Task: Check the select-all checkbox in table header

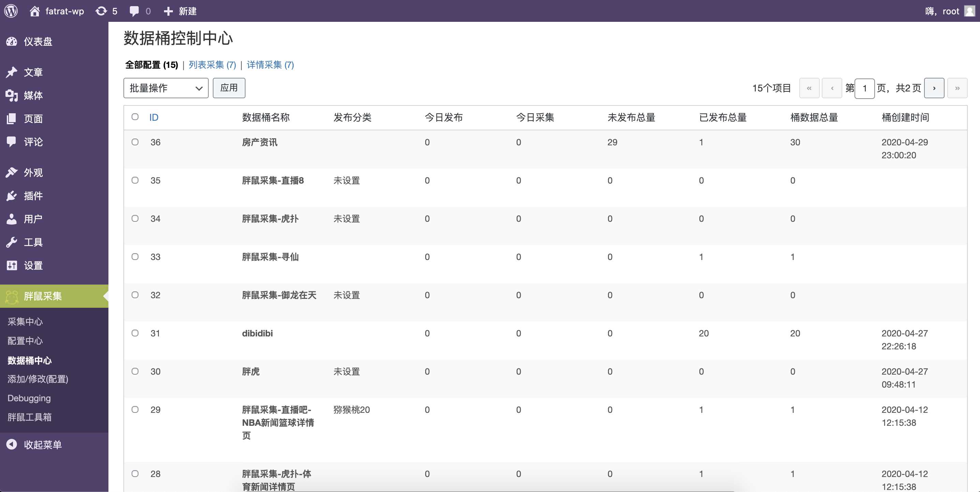Action: coord(135,117)
